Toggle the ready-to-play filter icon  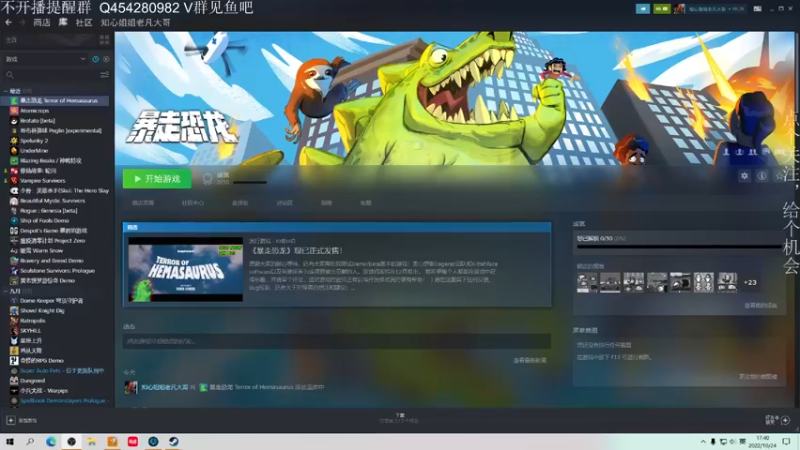point(106,59)
